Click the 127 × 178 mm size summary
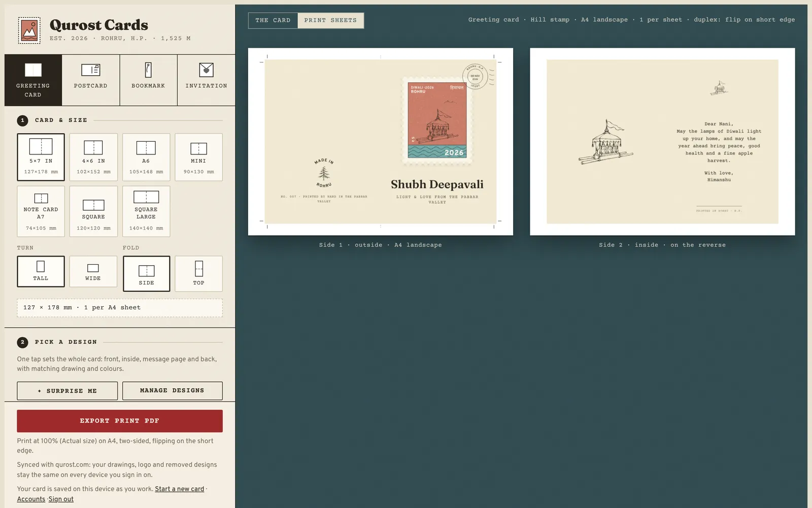The image size is (812, 508). (120, 308)
